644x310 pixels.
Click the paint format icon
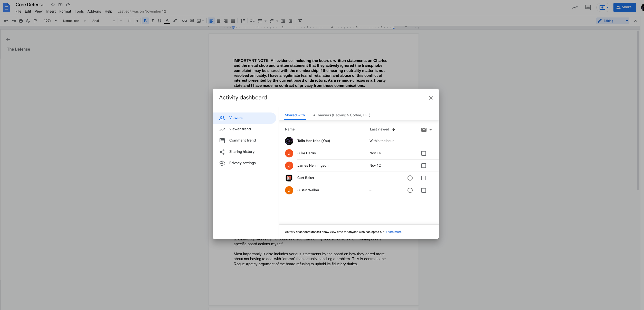coord(35,21)
